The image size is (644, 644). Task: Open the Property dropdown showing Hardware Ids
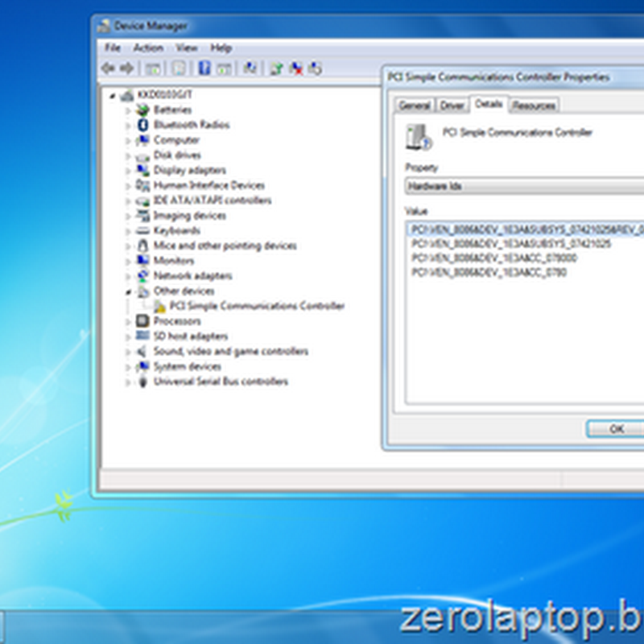point(525,186)
